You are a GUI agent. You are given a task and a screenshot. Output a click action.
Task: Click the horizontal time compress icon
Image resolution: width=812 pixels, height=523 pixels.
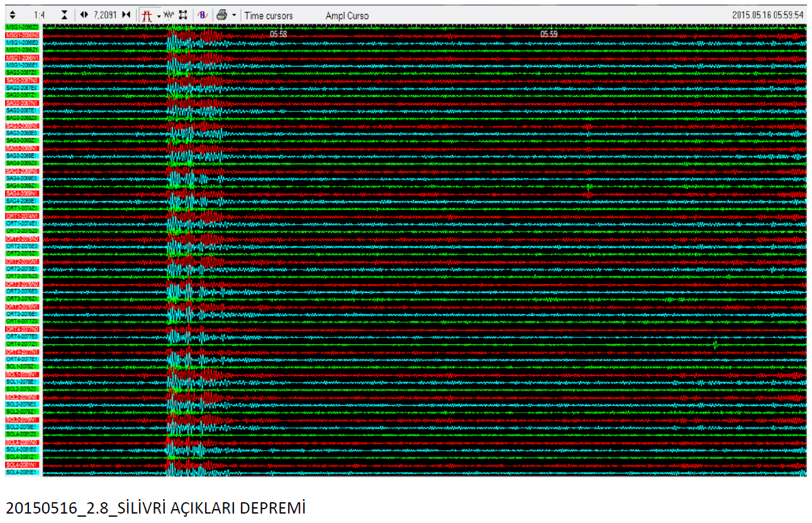pyautogui.click(x=126, y=15)
